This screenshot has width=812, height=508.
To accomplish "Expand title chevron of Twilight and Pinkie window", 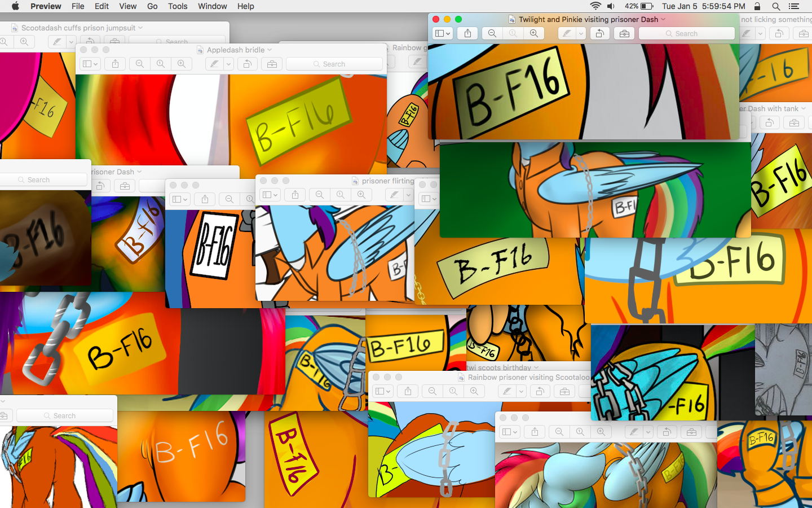I will coord(663,19).
